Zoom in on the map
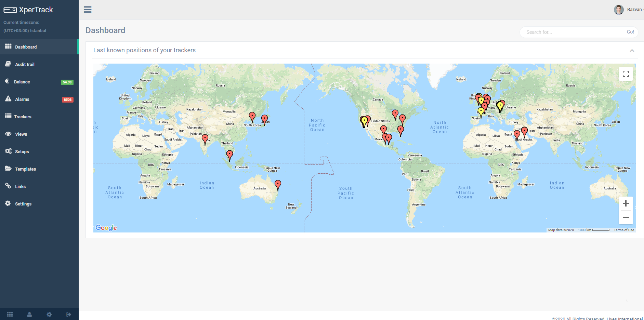Viewport: 644px width, 320px height. tap(626, 204)
